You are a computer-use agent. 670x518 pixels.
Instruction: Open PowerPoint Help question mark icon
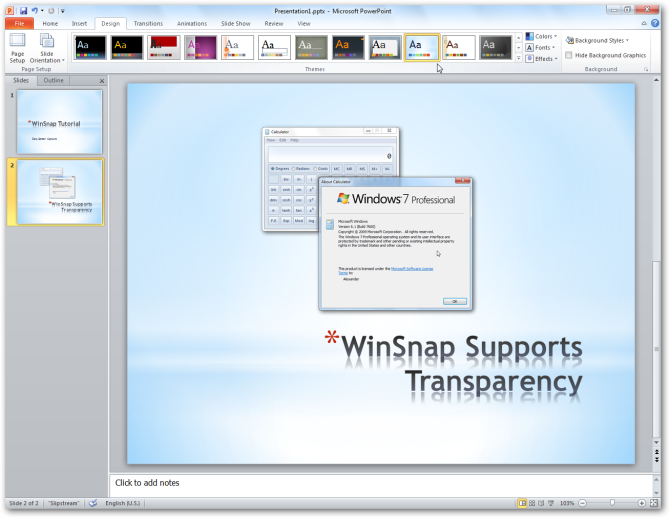point(655,24)
